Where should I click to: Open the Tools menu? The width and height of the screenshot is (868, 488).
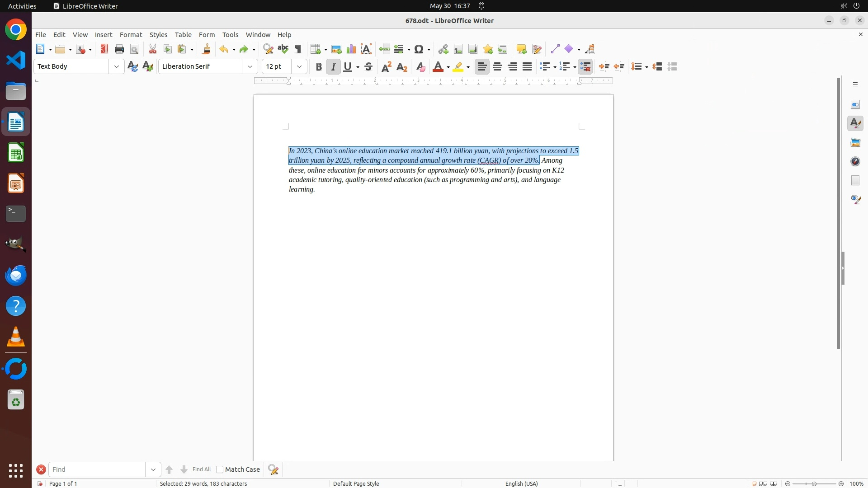[x=230, y=35]
